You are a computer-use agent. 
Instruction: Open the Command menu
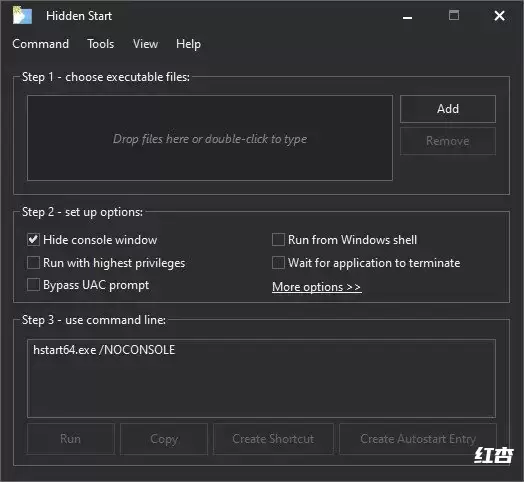[x=40, y=44]
